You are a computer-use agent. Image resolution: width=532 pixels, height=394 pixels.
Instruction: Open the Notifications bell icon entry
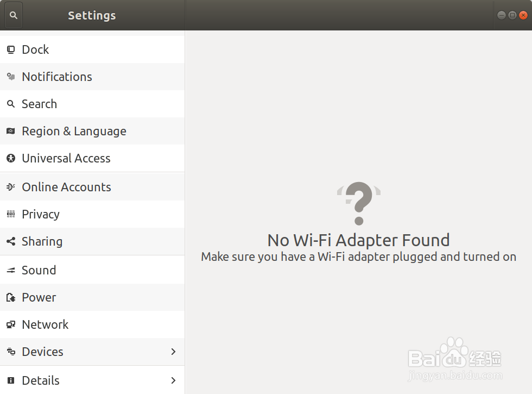11,77
